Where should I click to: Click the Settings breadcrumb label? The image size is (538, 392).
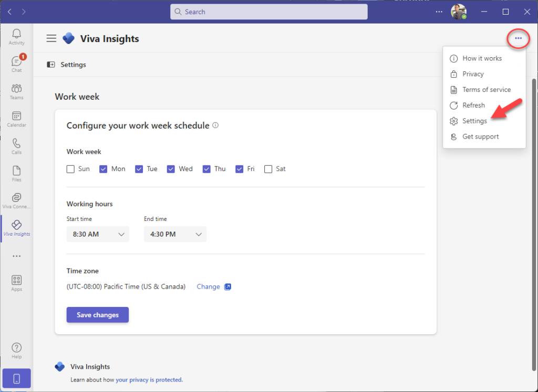tap(74, 65)
